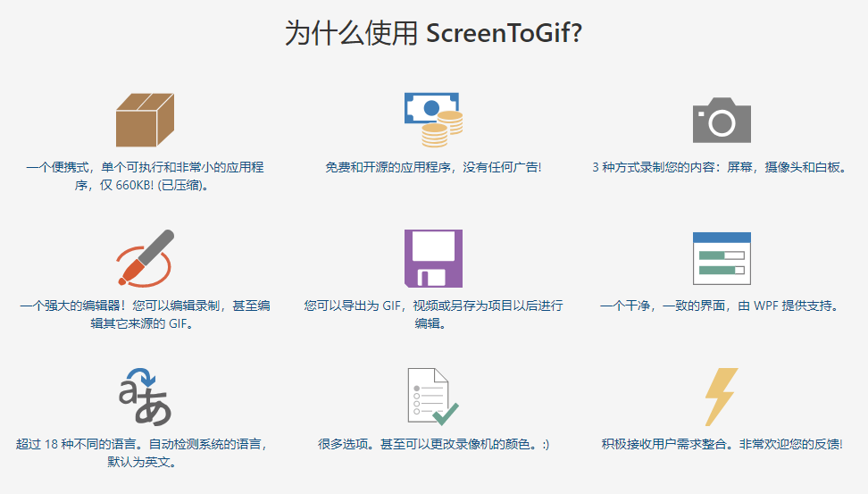Screen dimensions: 868x494
Task: Click the yellow lightning bolt icon
Action: click(x=722, y=397)
